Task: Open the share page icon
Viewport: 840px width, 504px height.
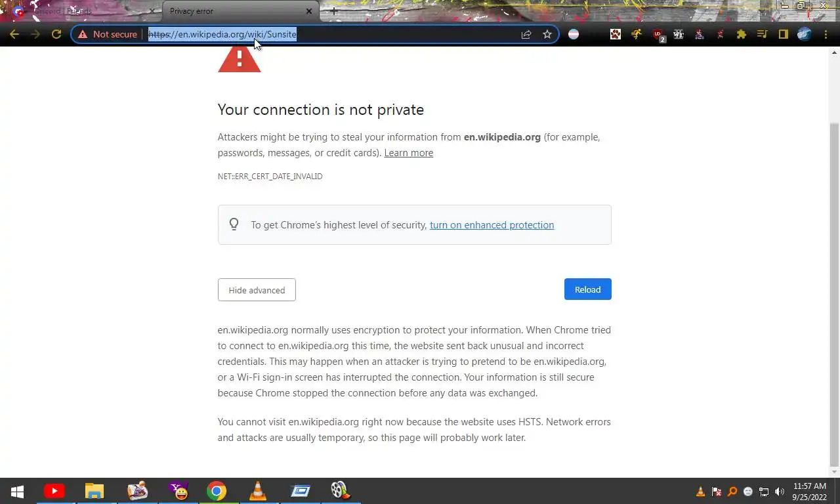Action: pyautogui.click(x=526, y=34)
